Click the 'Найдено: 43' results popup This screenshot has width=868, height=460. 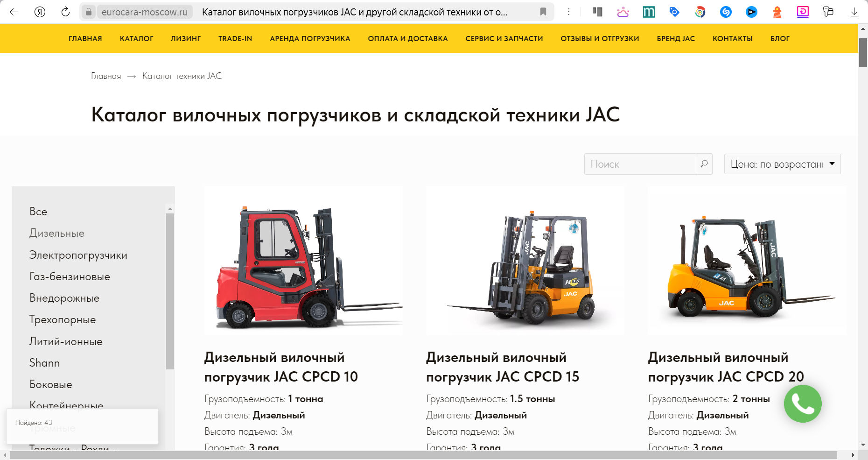pyautogui.click(x=82, y=426)
